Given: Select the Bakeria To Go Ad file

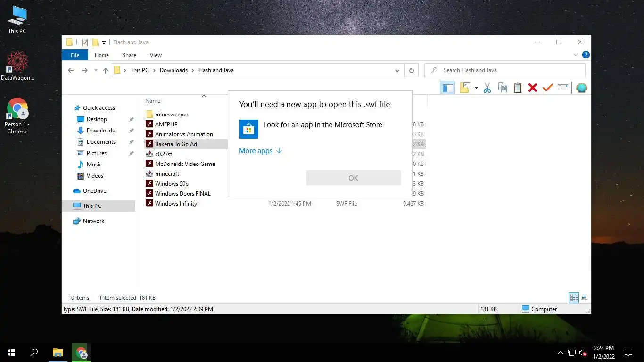Looking at the screenshot, I should (176, 144).
